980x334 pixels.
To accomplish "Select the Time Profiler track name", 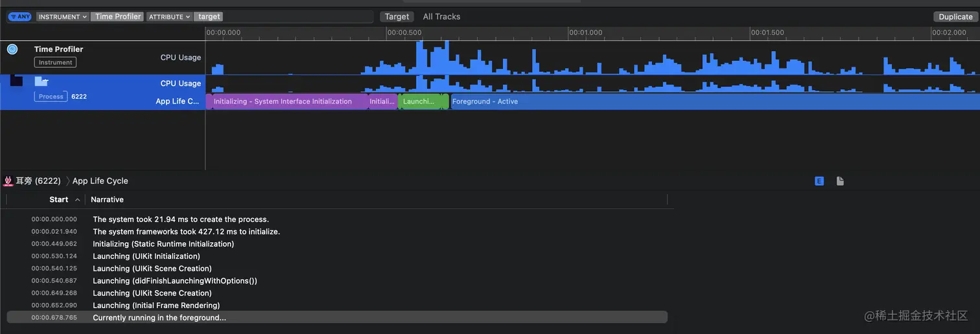I will (58, 49).
